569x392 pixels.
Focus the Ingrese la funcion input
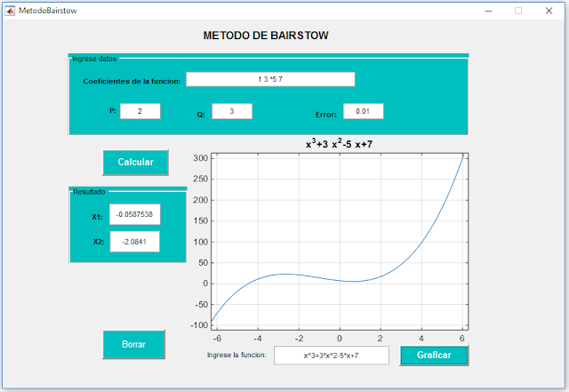pos(332,356)
